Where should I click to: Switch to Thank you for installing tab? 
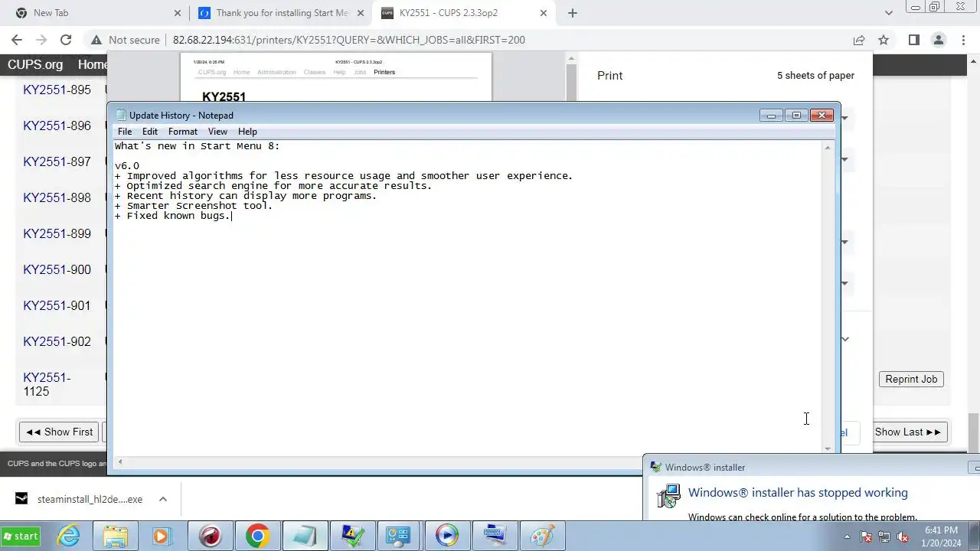point(281,13)
